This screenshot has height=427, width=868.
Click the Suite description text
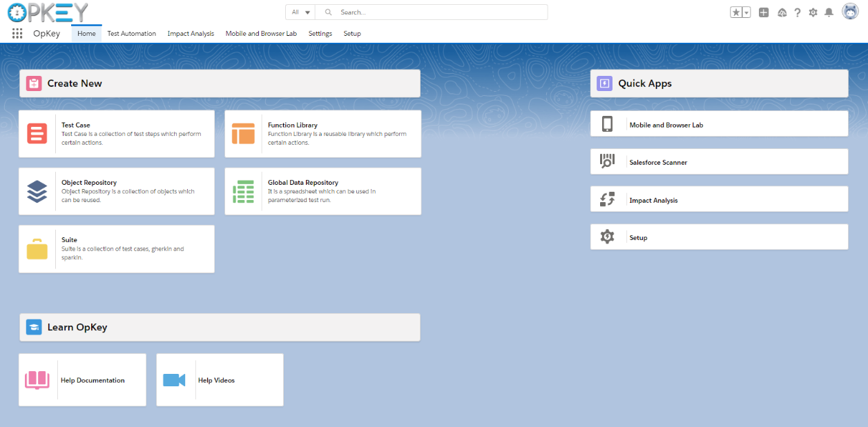tap(123, 253)
